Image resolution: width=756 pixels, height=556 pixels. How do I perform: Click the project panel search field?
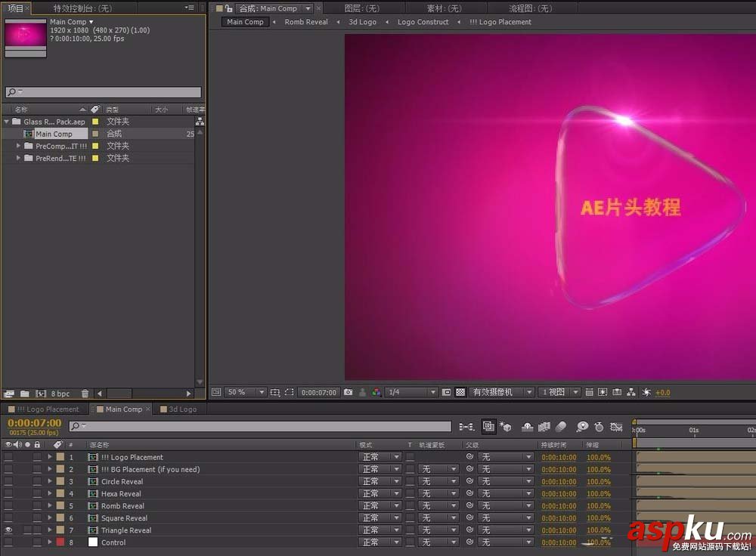[103, 91]
